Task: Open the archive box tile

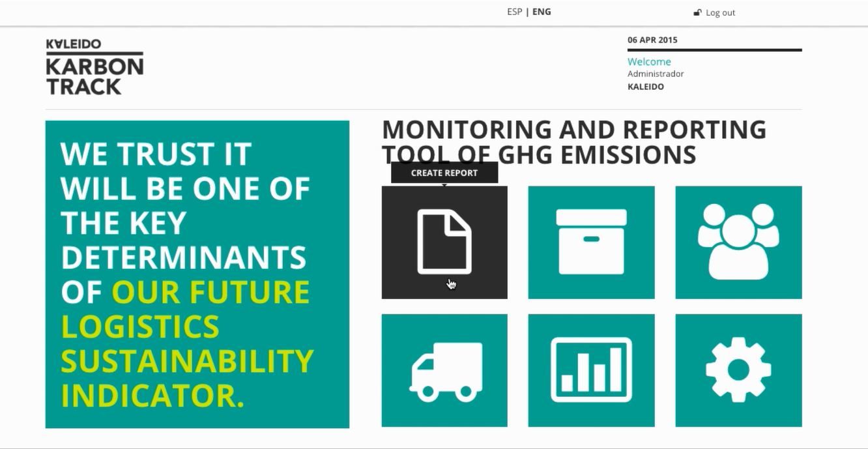Action: [x=591, y=242]
